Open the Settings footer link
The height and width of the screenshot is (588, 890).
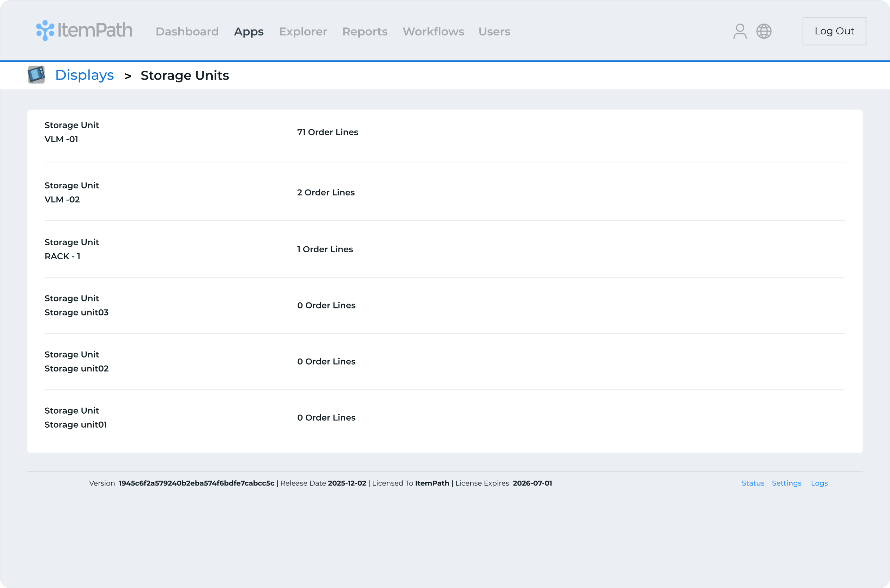tap(786, 483)
